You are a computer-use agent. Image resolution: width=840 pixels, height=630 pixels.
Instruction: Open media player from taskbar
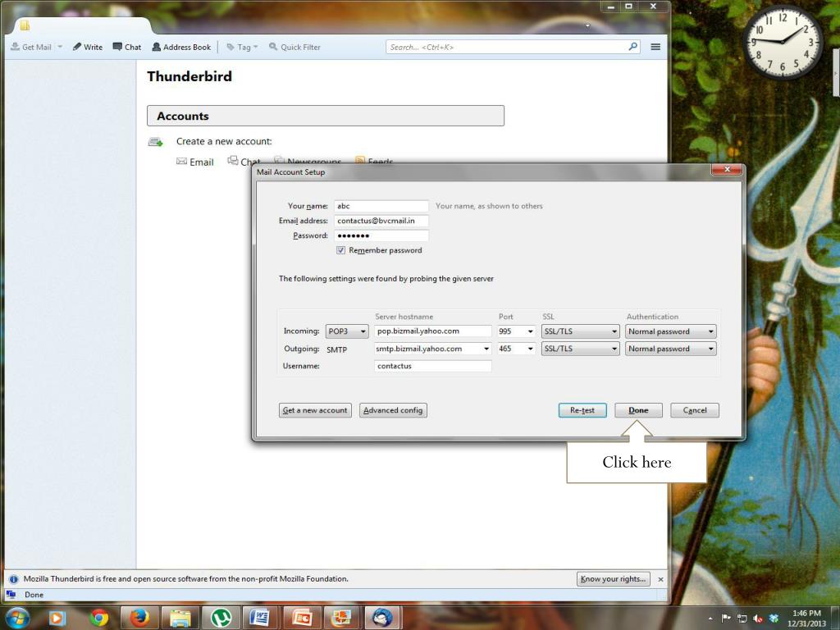coord(57,619)
